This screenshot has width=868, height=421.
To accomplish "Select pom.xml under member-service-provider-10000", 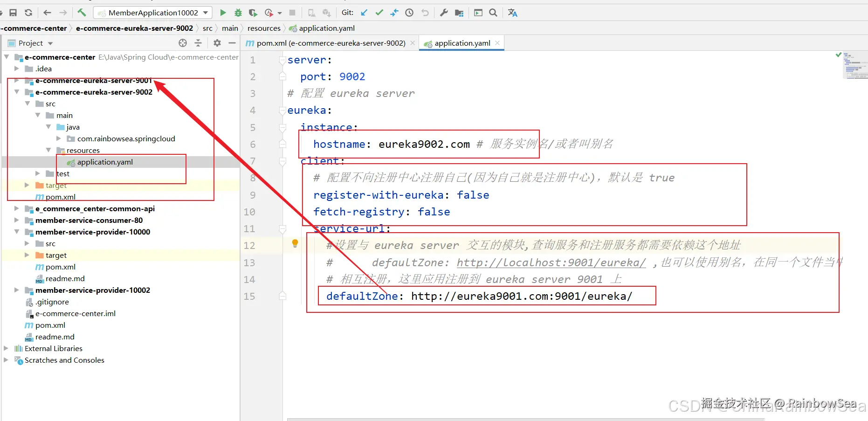I will click(x=61, y=267).
